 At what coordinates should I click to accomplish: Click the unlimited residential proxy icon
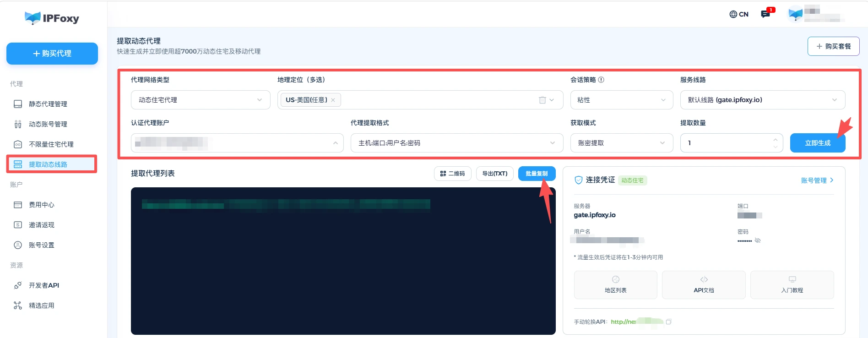click(18, 144)
